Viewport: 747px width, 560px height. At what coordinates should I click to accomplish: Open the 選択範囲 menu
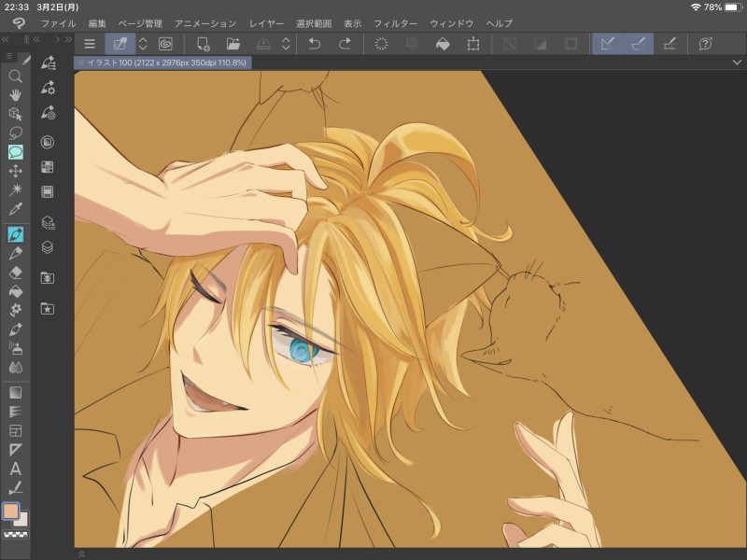pos(314,23)
